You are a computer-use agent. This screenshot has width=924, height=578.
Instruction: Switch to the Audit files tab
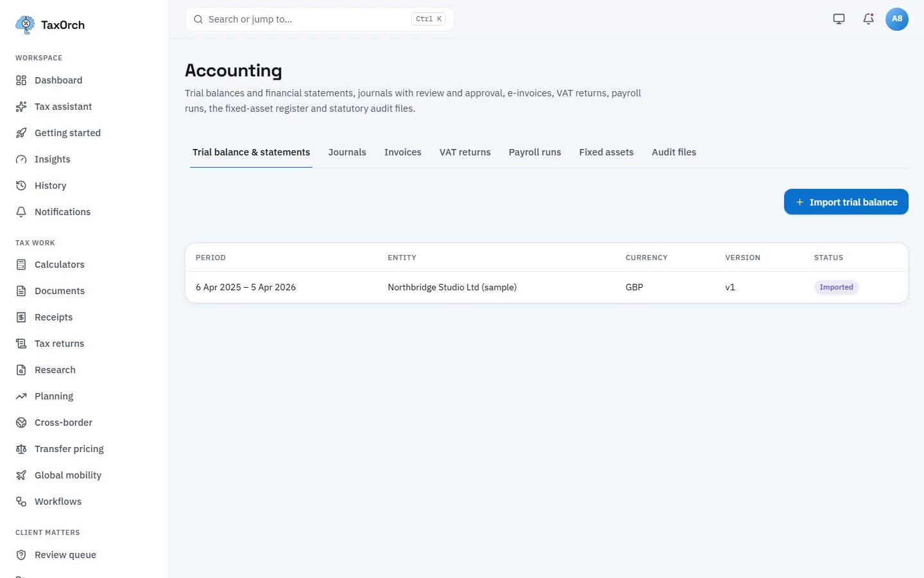tap(674, 152)
